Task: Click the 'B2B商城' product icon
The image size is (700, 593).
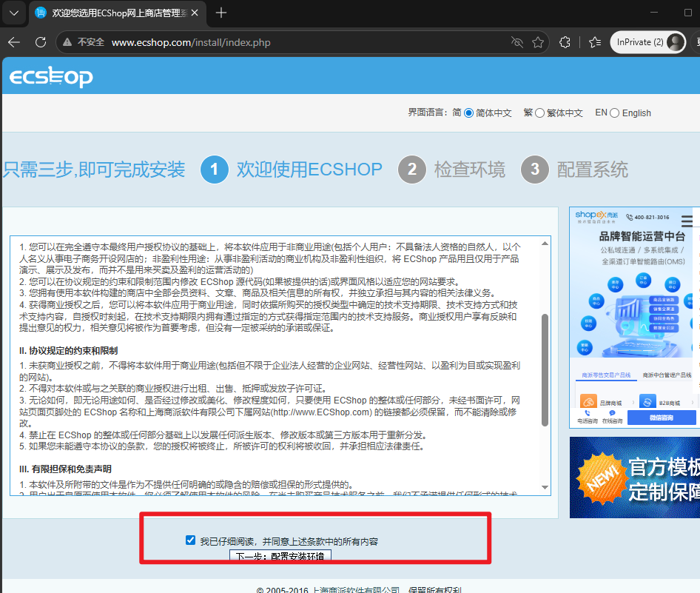Action: [x=647, y=401]
